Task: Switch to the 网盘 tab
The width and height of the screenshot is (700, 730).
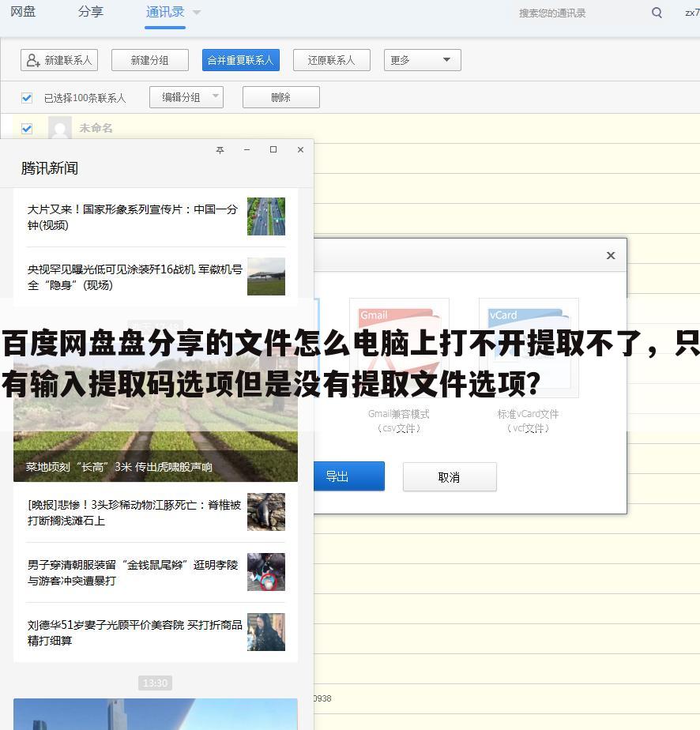Action: pos(23,12)
